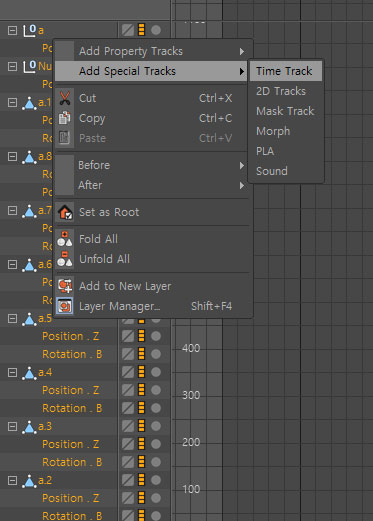
Task: Select the a.2 cone object icon
Action: (x=29, y=481)
